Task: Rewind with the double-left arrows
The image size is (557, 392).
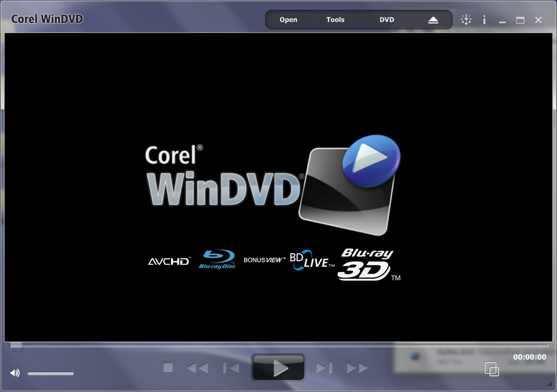Action: click(197, 367)
